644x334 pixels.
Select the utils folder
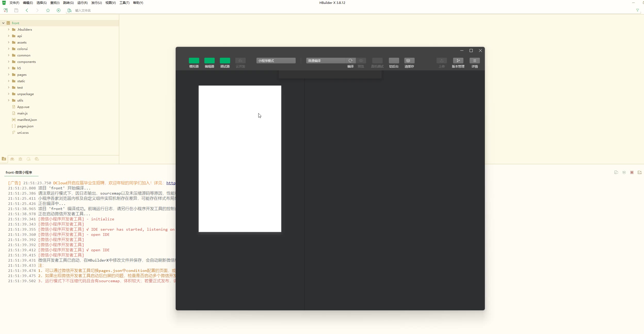click(20, 100)
